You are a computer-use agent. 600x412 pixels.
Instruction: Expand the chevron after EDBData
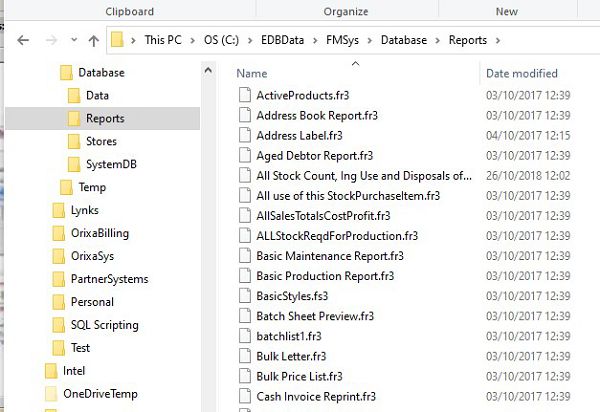tap(315, 40)
